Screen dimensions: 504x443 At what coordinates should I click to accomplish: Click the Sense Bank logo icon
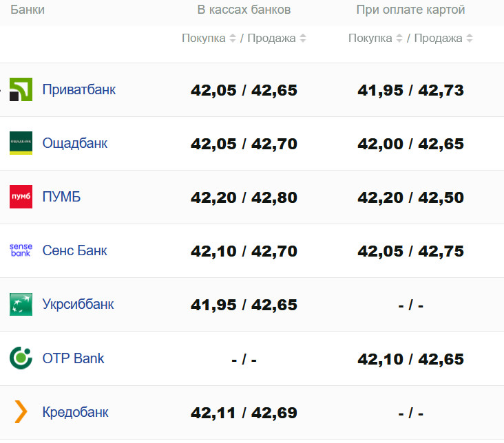[x=21, y=250]
